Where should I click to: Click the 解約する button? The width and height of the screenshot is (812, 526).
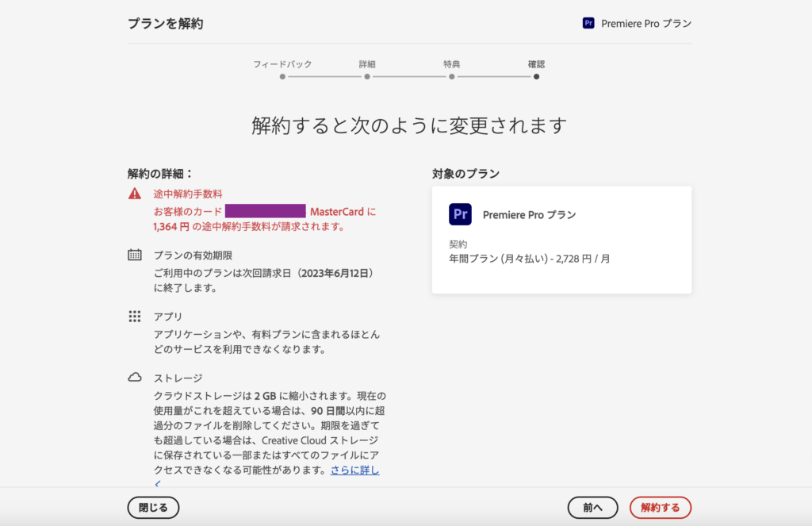(661, 507)
